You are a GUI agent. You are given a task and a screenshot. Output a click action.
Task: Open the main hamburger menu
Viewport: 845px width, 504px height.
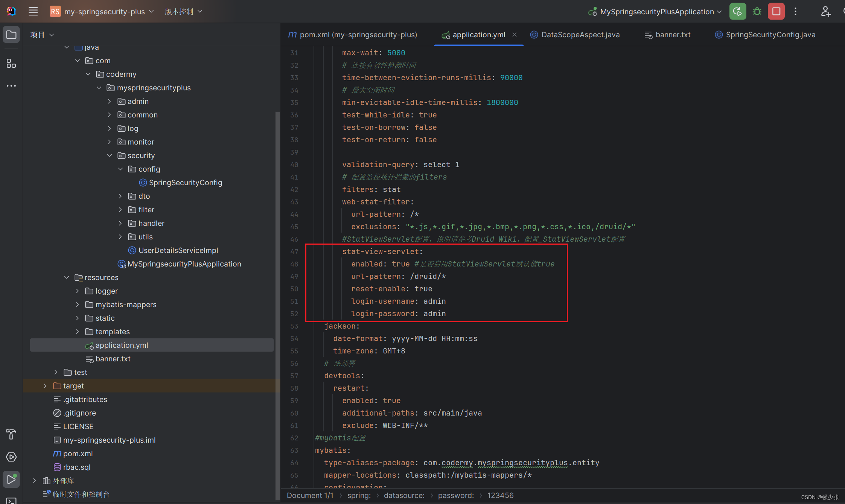tap(33, 11)
